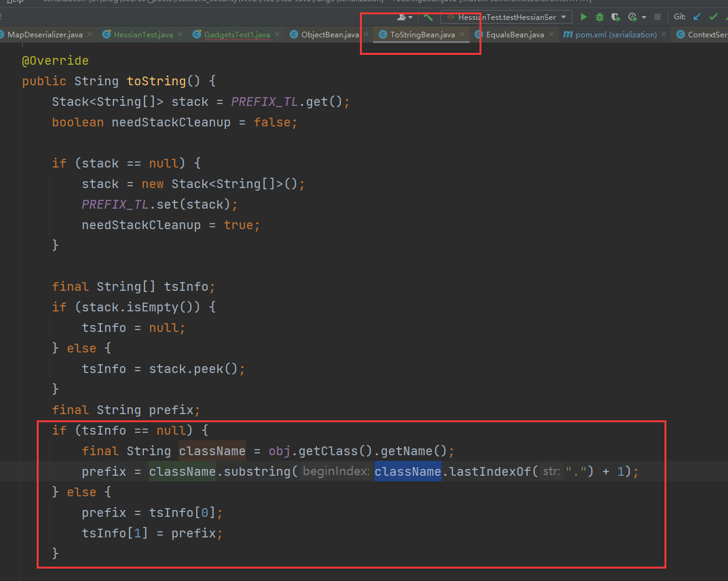The width and height of the screenshot is (728, 581).
Task: Open the HessianTest.testHessianSer run configuration dropdown
Action: pos(507,17)
